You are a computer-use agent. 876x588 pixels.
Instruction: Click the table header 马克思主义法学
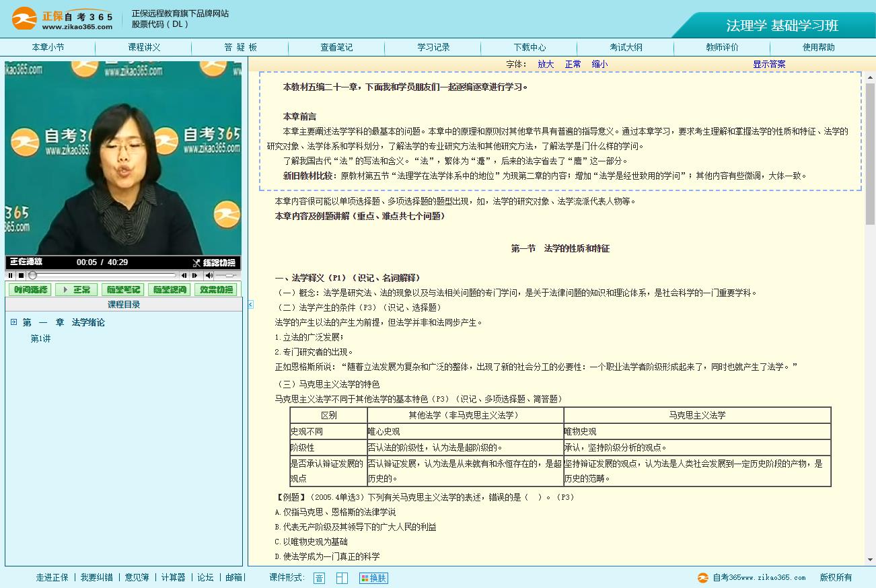tap(697, 416)
